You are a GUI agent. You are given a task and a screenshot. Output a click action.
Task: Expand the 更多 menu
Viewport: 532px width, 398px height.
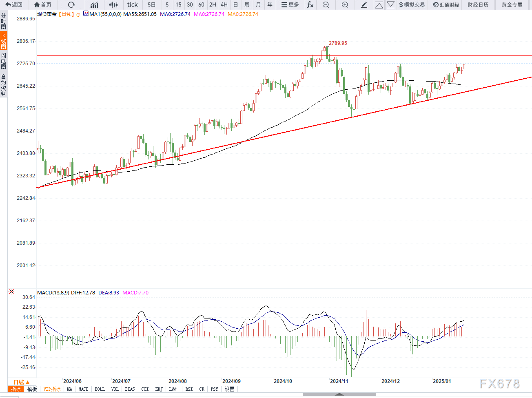click(290, 5)
